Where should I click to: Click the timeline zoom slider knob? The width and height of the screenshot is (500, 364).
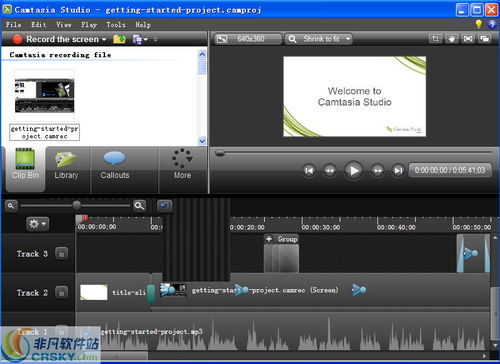[77, 205]
